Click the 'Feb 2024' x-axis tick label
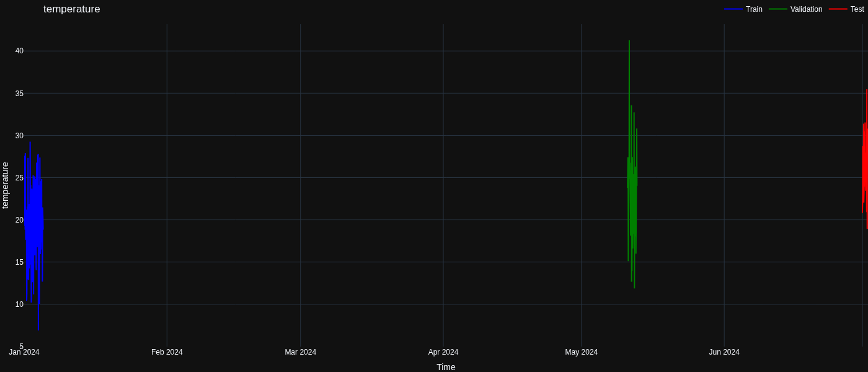The height and width of the screenshot is (372, 868). (x=167, y=352)
